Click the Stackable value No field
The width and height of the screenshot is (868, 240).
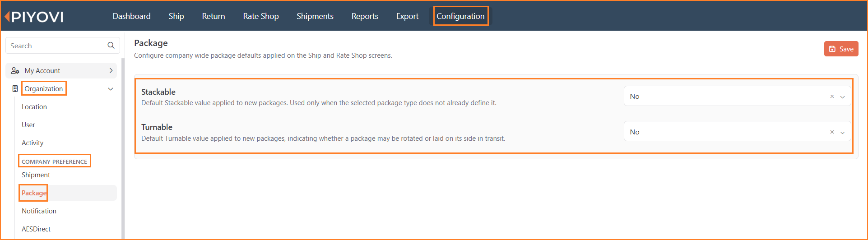coord(737,96)
